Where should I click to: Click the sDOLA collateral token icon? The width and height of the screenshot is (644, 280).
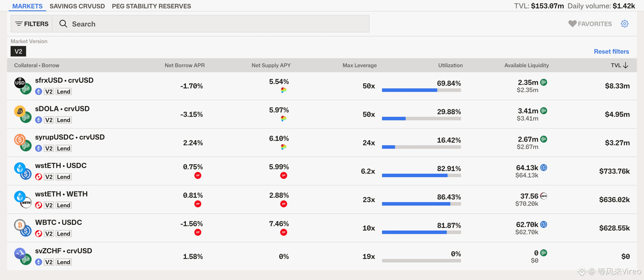(20, 111)
